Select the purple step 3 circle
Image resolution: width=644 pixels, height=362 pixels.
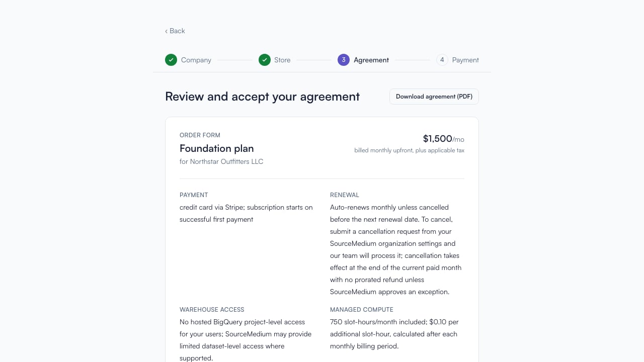click(x=344, y=60)
